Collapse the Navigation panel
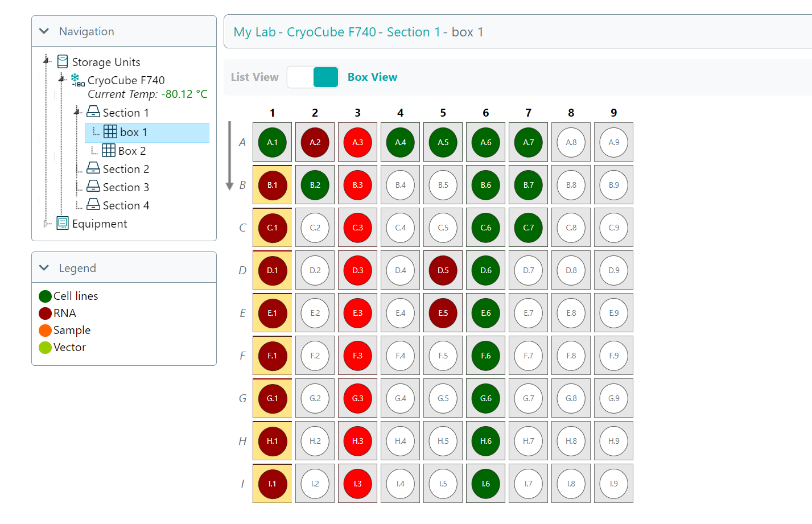 [44, 31]
